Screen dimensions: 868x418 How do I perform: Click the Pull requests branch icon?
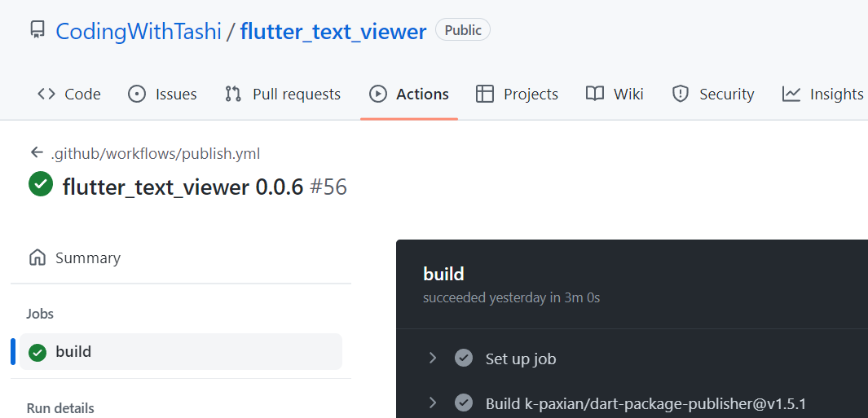pos(233,95)
